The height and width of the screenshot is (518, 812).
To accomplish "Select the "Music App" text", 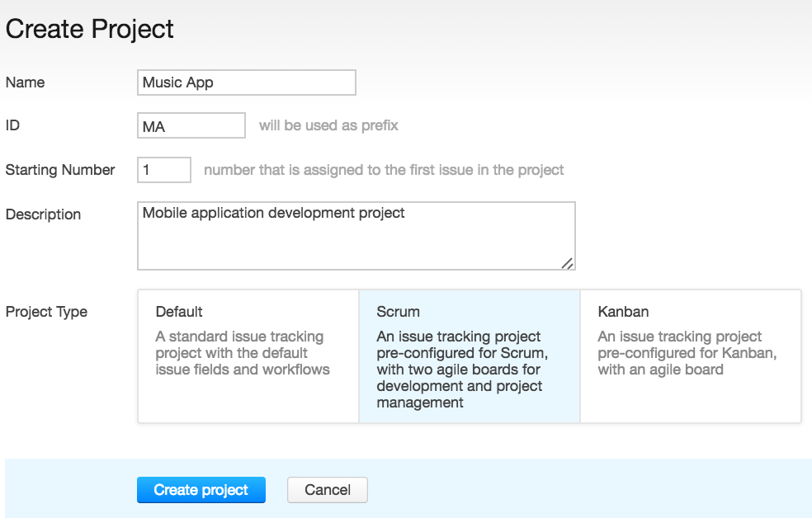I will pos(173,82).
